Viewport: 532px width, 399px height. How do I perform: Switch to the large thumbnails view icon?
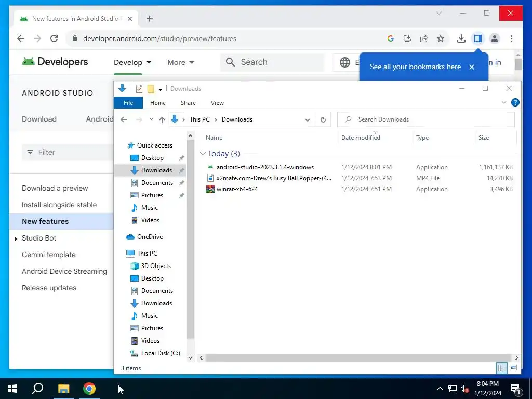513,368
